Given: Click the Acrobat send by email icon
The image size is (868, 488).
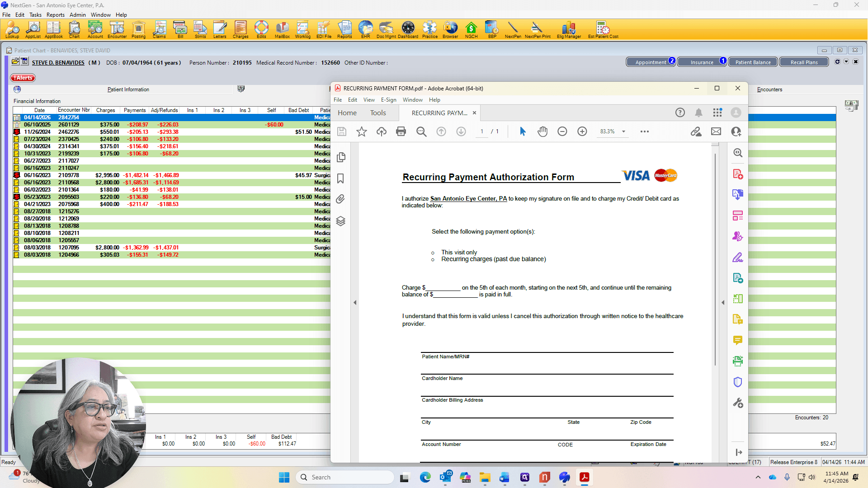Looking at the screenshot, I should click(716, 131).
